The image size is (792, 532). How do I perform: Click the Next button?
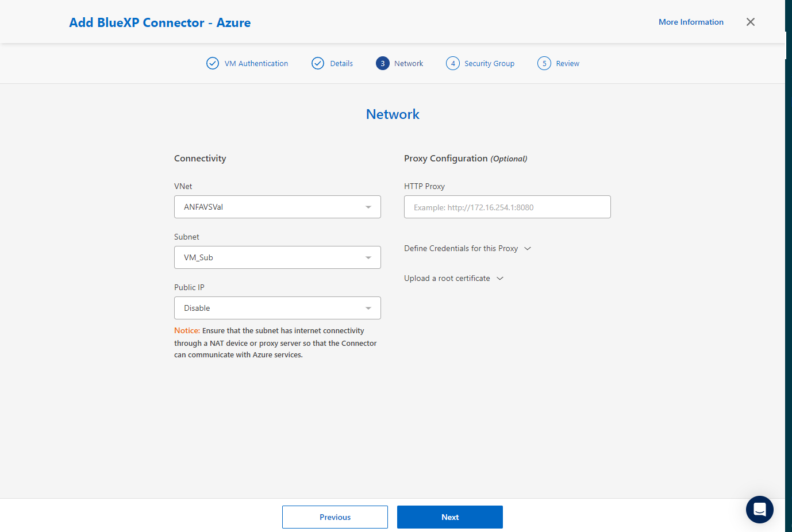pos(449,517)
